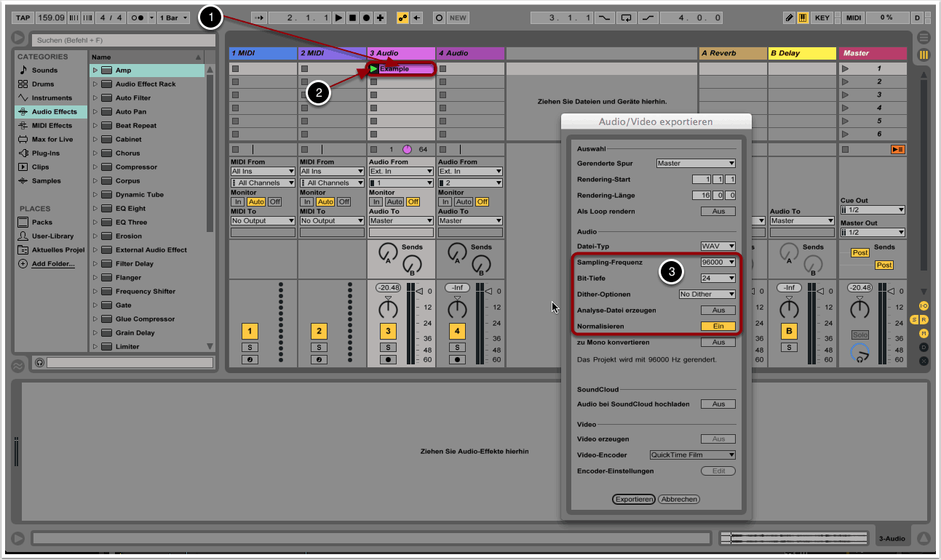
Task: Select the MIDI Effects category
Action: pos(51,126)
